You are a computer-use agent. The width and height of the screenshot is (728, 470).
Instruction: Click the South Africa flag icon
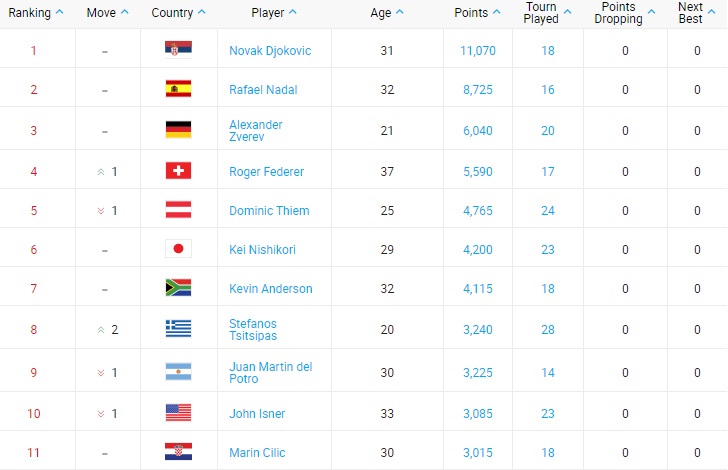178,287
